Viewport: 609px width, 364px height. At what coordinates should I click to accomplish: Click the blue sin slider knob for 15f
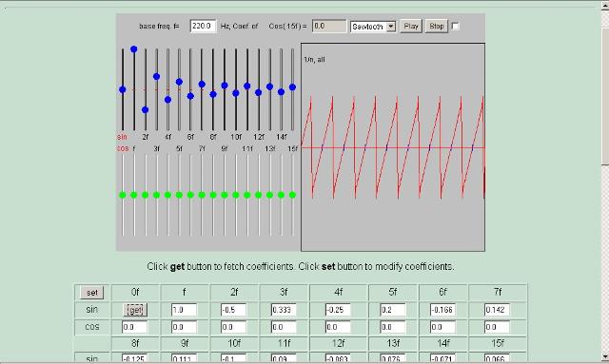click(292, 87)
